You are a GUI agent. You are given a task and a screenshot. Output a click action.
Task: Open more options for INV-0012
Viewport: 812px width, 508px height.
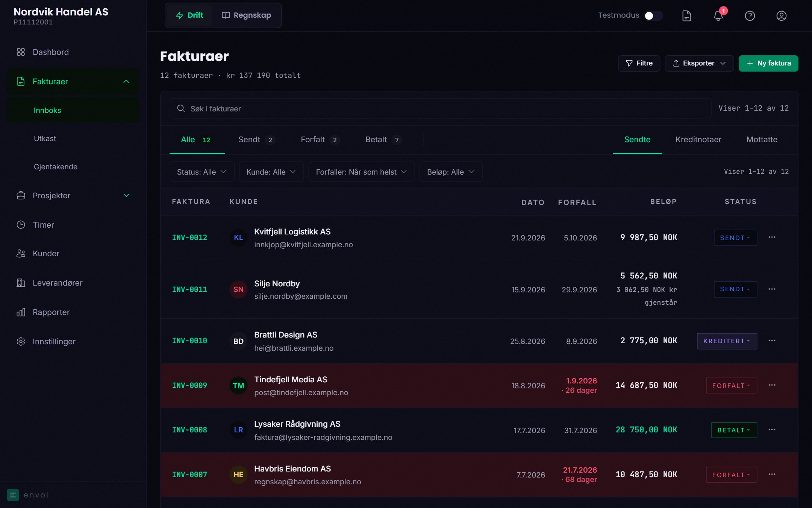pos(772,237)
